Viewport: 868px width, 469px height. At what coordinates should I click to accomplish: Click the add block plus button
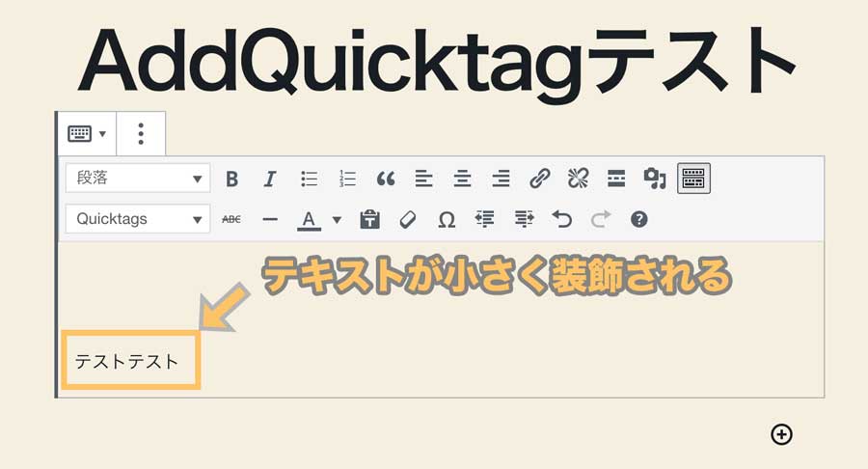781,434
